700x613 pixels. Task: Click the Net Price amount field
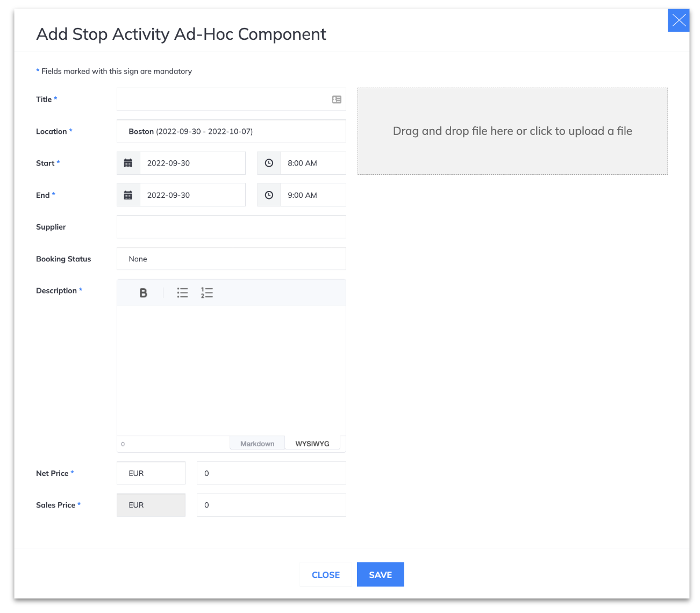click(272, 473)
